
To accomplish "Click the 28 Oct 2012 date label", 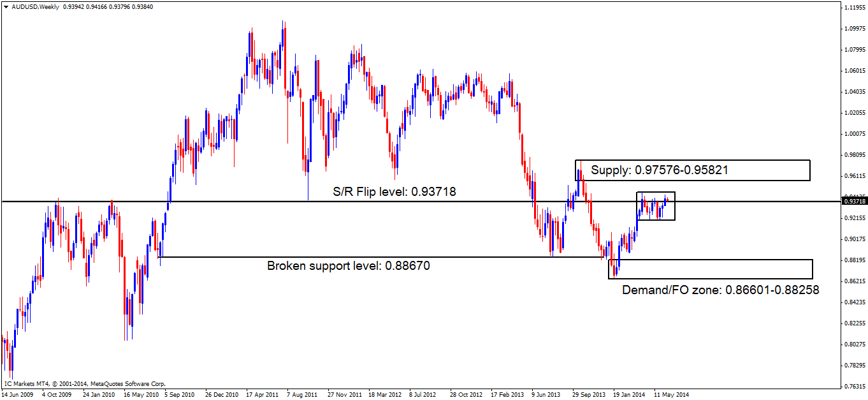I will pyautogui.click(x=467, y=394).
